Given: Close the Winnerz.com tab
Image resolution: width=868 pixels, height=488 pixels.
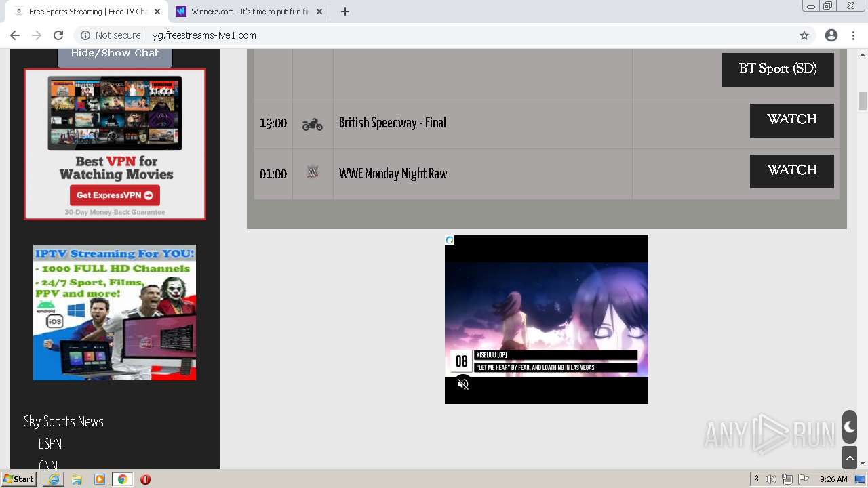Looking at the screenshot, I should point(319,12).
